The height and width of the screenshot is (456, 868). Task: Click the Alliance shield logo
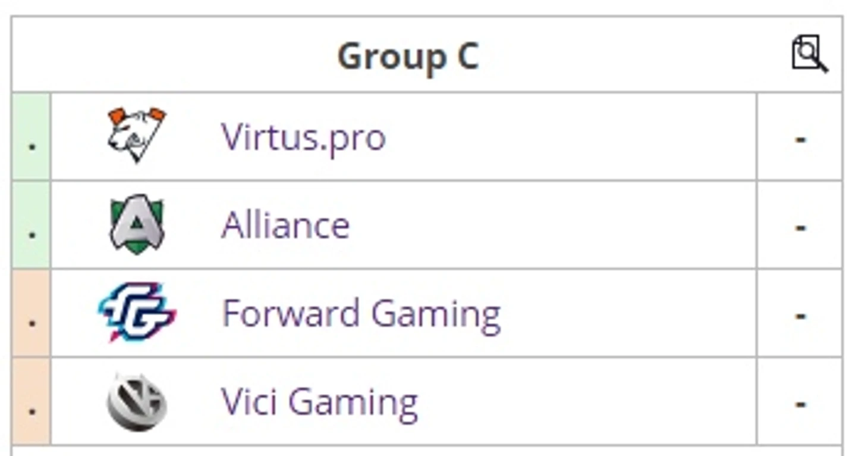click(x=137, y=224)
